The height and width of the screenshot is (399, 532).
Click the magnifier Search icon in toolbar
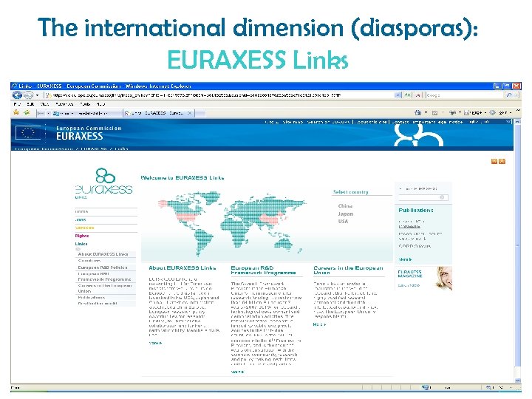508,95
